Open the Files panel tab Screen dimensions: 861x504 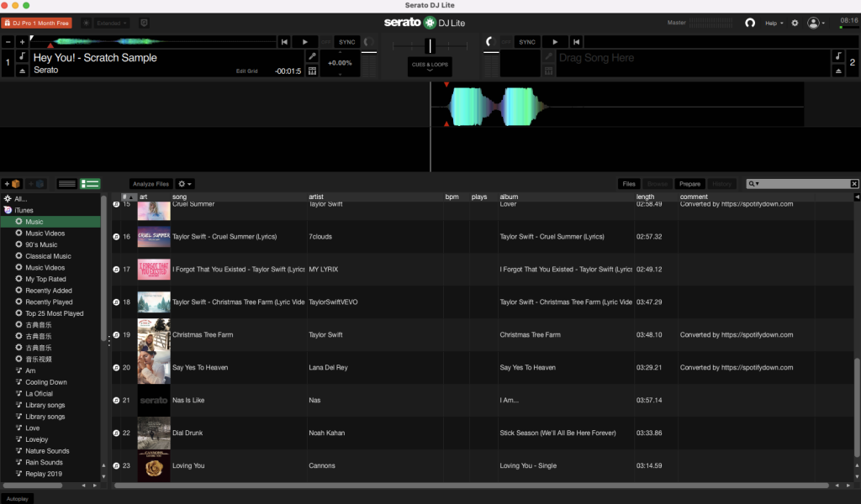[628, 183]
